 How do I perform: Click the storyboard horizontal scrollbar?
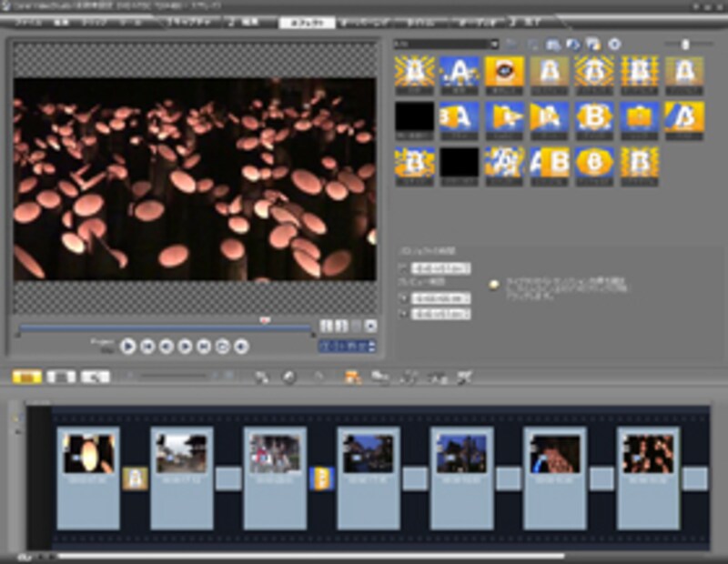(x=309, y=556)
